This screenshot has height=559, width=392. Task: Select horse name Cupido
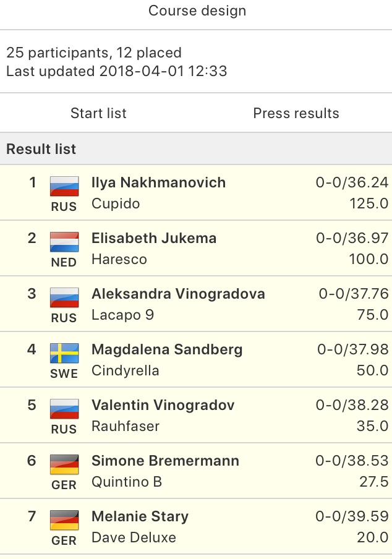(116, 203)
